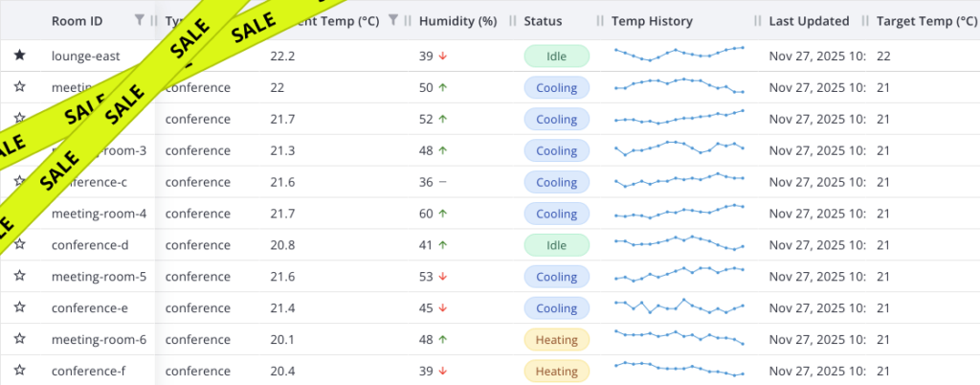Open the conference-e temperature history sparkline
This screenshot has width=980, height=385.
point(679,308)
